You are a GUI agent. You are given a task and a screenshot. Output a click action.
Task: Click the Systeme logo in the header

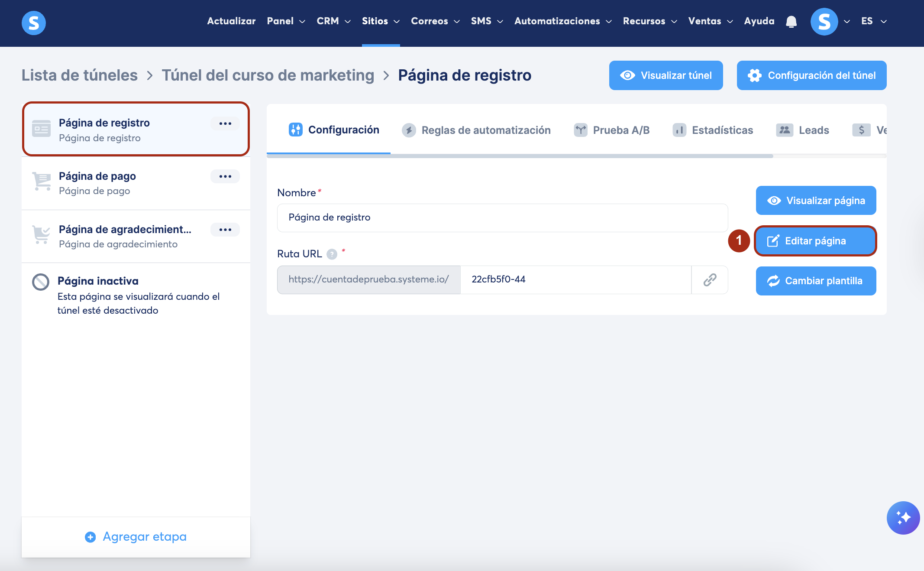pos(34,23)
